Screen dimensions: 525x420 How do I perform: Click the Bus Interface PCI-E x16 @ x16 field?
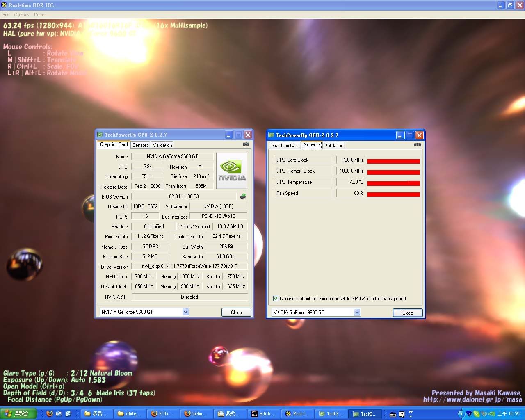click(x=219, y=216)
